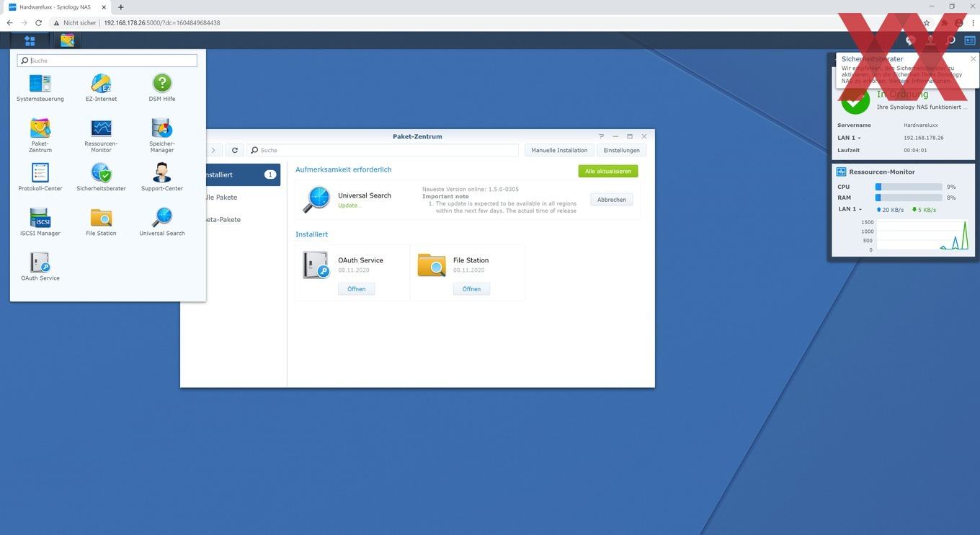This screenshot has width=980, height=535.
Task: Select Hardwareluxx Synology NAS browser tab
Action: coord(58,7)
